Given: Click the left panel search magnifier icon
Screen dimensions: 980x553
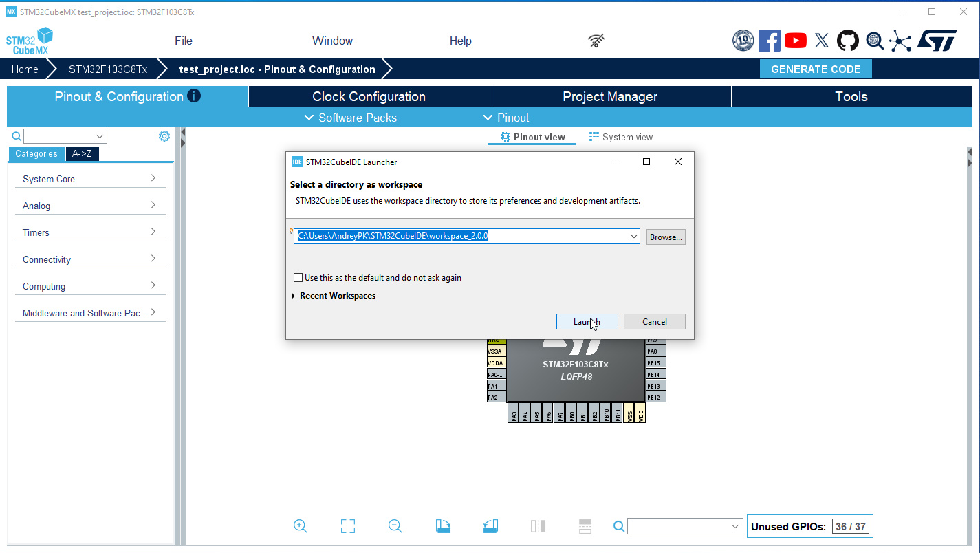Looking at the screenshot, I should tap(17, 136).
